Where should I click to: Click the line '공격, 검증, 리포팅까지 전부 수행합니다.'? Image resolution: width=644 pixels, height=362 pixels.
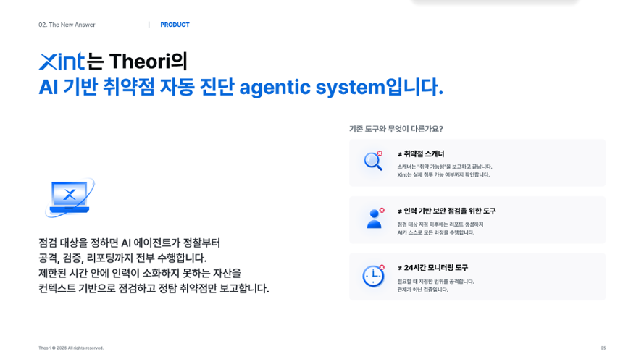pos(122,258)
